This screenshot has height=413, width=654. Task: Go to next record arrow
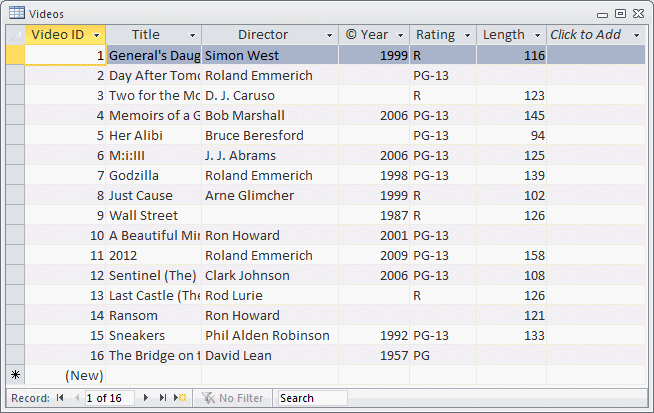tap(146, 398)
